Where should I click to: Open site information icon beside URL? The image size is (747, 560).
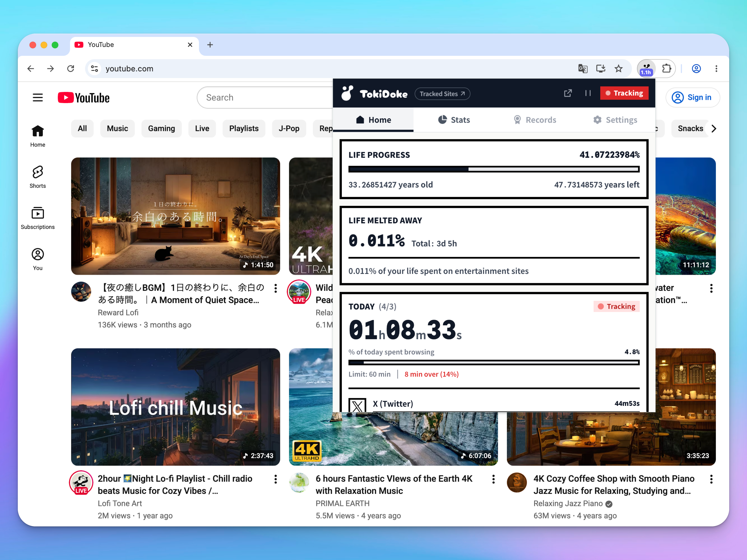pyautogui.click(x=95, y=68)
